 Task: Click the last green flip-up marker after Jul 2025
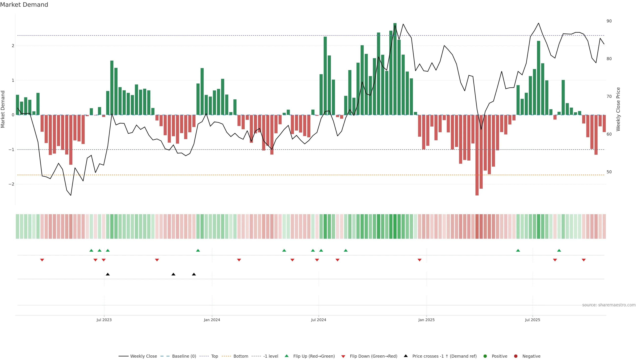coord(559,250)
